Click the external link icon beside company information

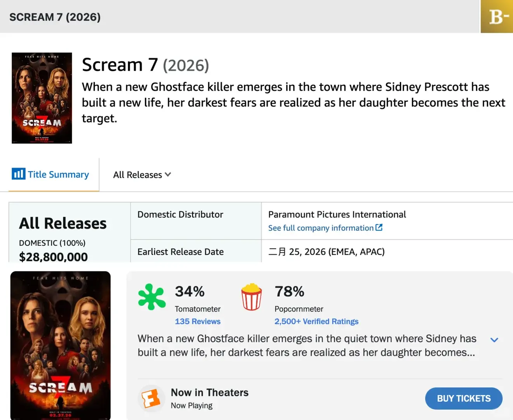(379, 227)
